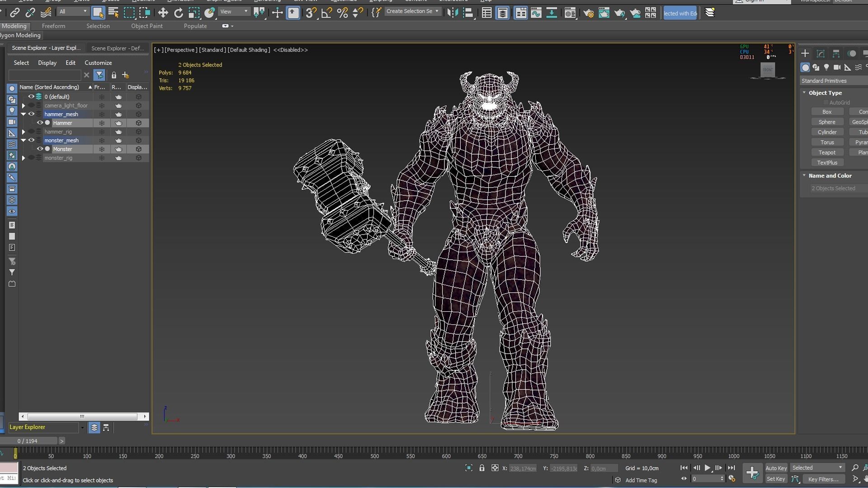
Task: Click Select by Name icon
Action: 113,13
